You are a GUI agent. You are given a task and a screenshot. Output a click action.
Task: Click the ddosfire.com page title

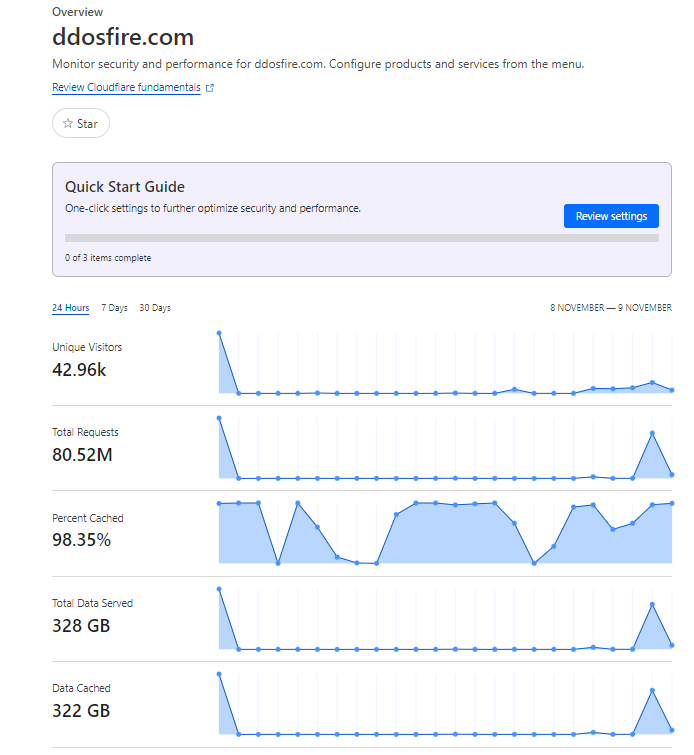123,37
